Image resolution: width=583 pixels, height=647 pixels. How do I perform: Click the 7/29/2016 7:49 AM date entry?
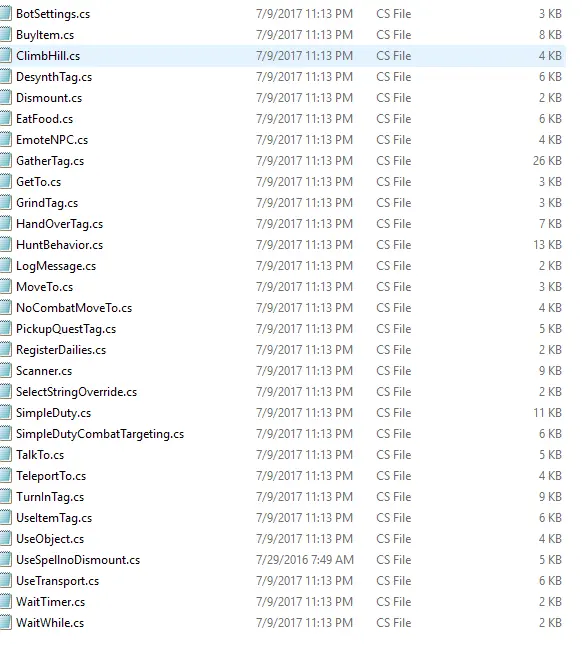305,560
